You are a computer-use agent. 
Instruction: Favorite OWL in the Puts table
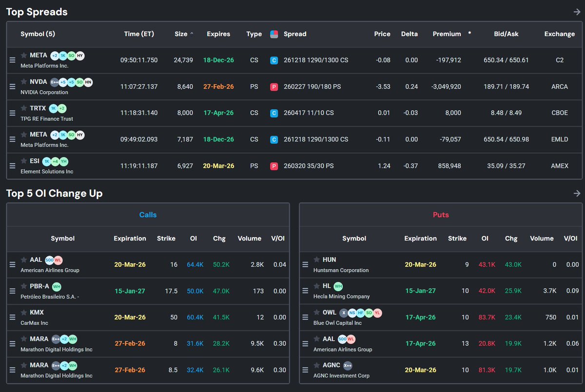coord(317,312)
